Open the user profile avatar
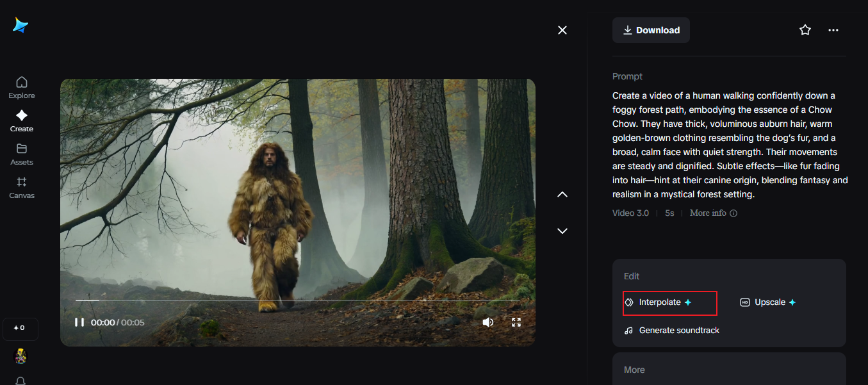The height and width of the screenshot is (385, 868). [x=20, y=356]
